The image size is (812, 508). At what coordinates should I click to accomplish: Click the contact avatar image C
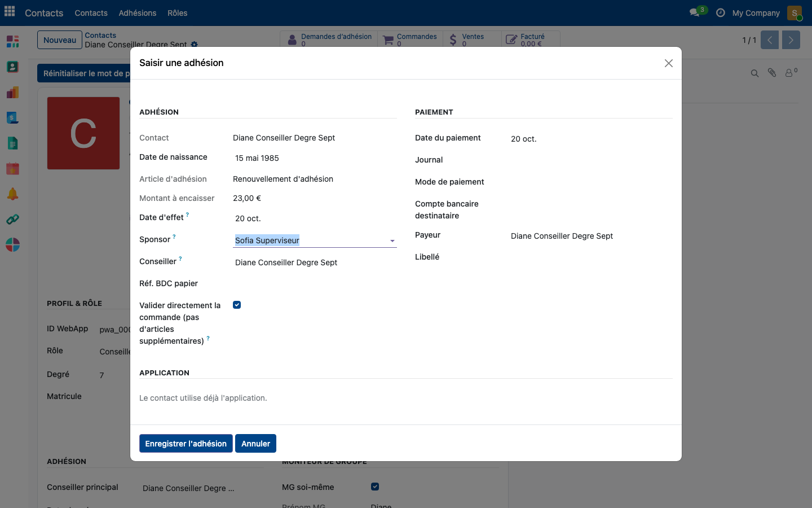[83, 133]
